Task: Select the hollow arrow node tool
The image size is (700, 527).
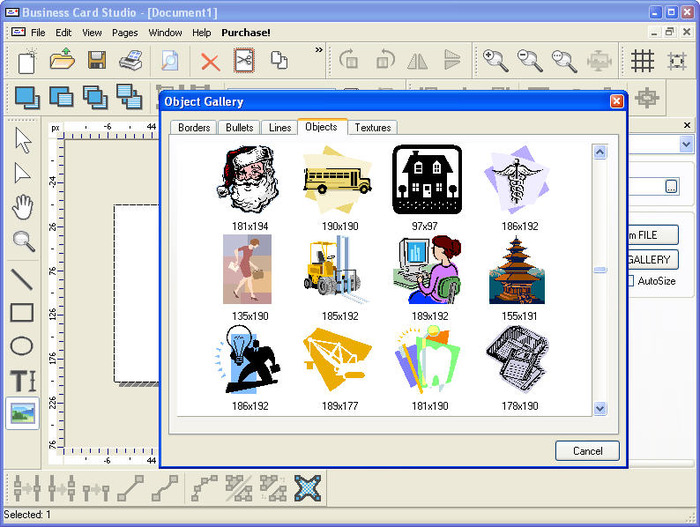Action: (x=22, y=173)
